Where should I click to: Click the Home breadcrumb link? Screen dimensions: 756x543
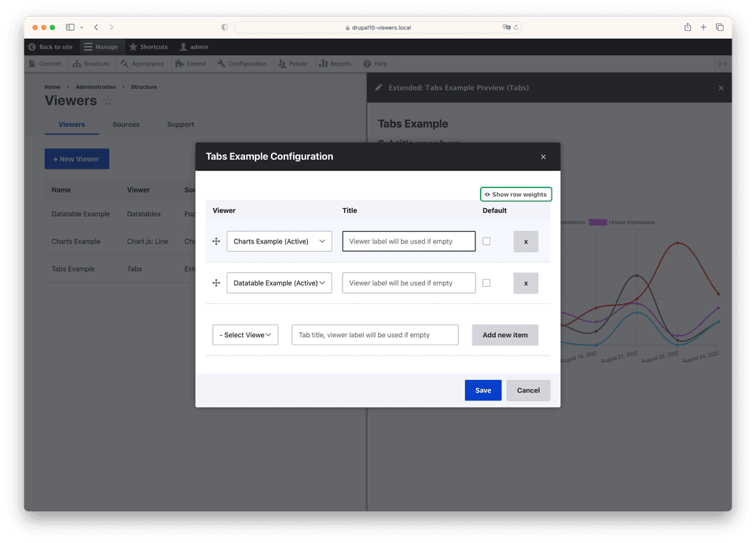click(52, 87)
